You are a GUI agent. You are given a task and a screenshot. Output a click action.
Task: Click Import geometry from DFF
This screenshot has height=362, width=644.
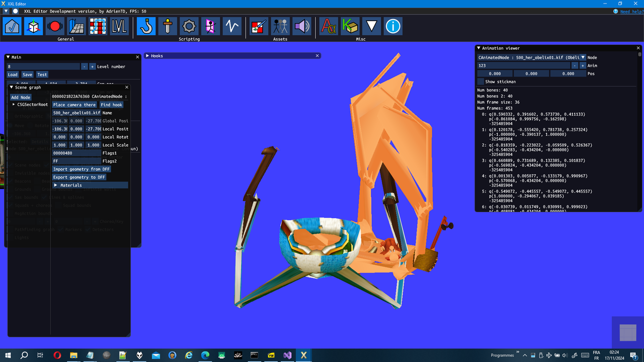(x=82, y=169)
